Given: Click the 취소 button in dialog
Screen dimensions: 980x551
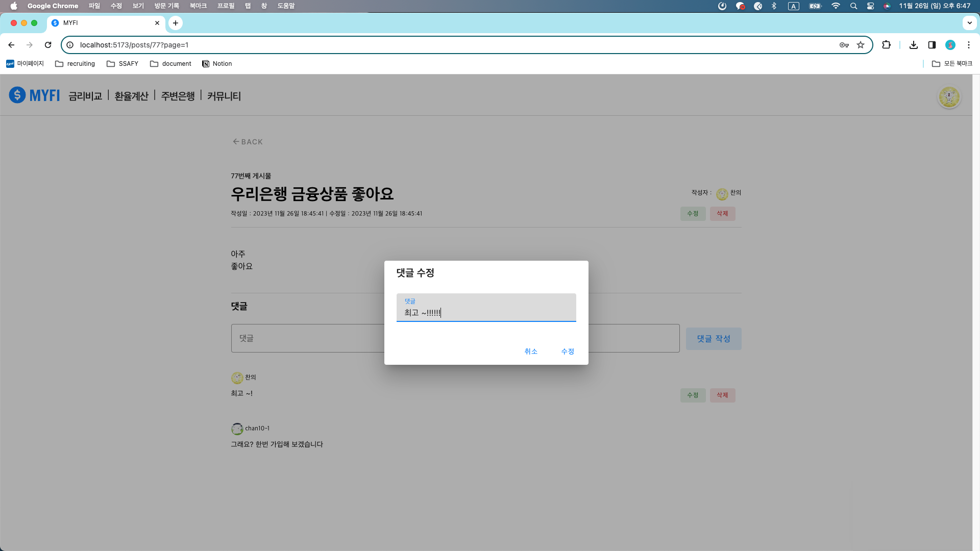Looking at the screenshot, I should 531,351.
